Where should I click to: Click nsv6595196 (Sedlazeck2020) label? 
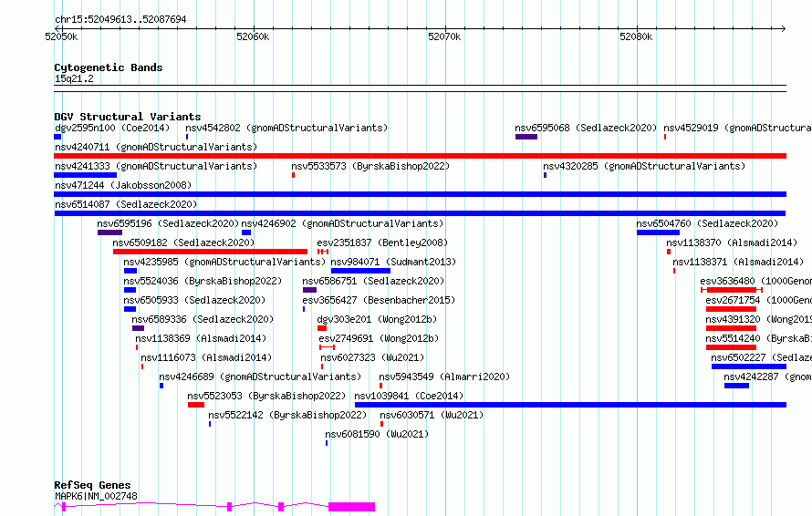tap(168, 223)
